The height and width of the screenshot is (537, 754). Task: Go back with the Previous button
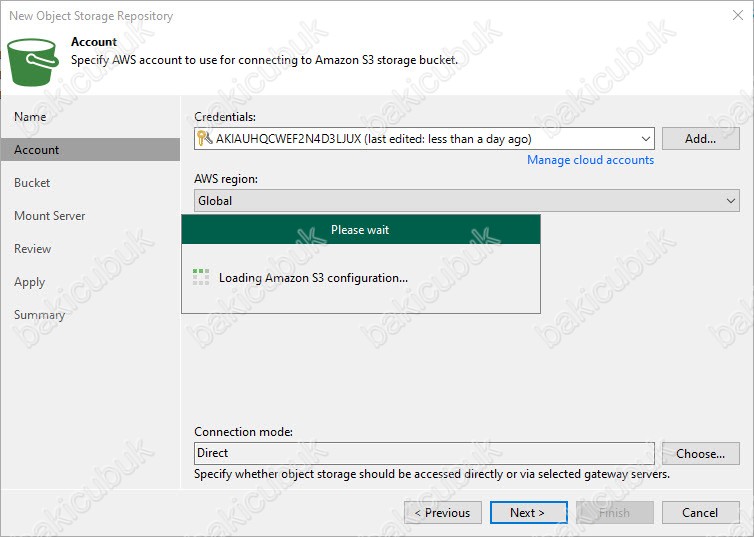click(442, 513)
